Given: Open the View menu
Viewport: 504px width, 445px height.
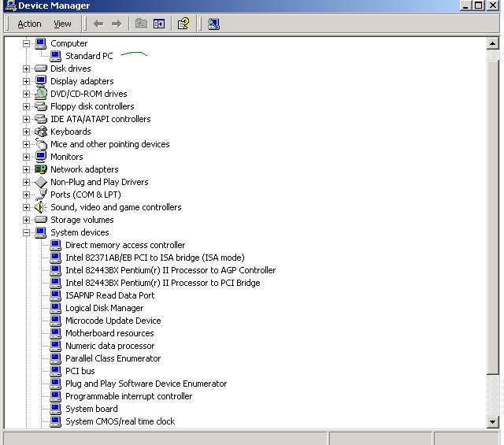Looking at the screenshot, I should point(62,24).
